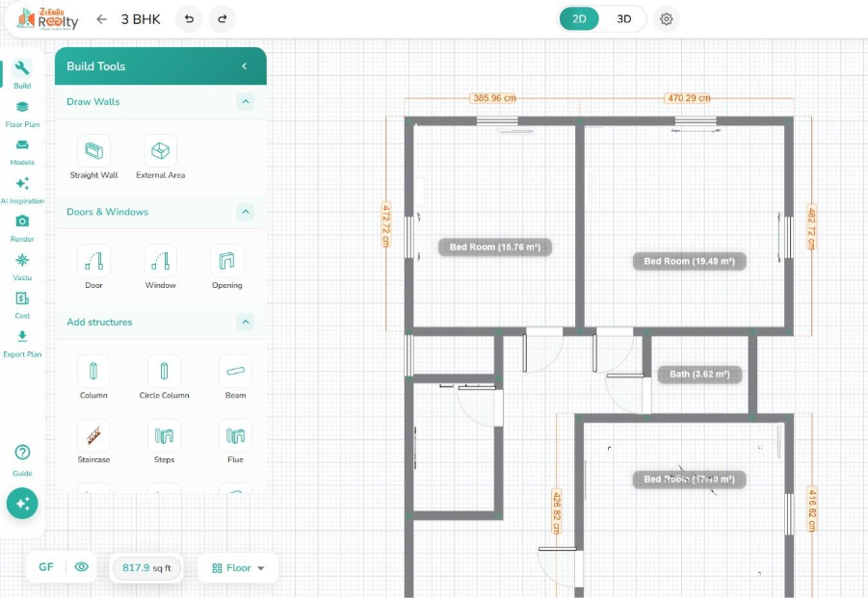The image size is (868, 598).
Task: Go back with the arrow icon
Action: 101,19
